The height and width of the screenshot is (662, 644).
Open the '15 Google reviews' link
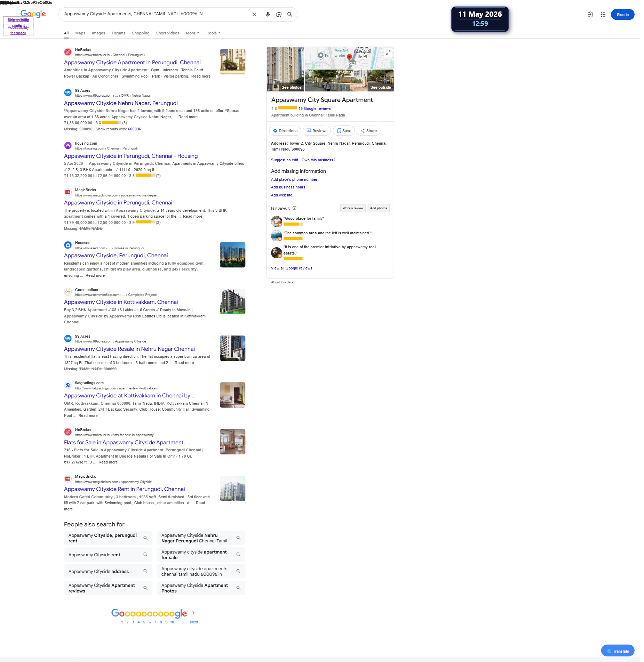click(315, 109)
